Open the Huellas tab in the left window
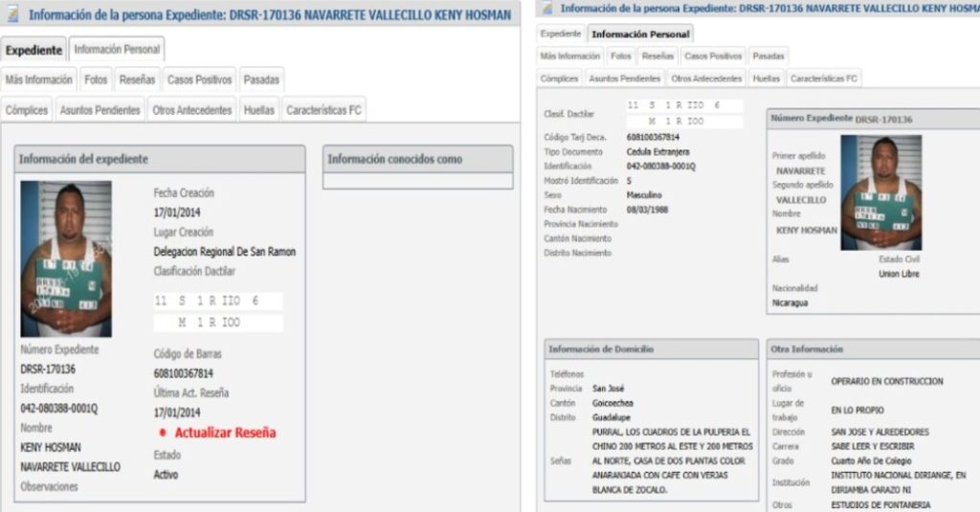Image resolution: width=980 pixels, height=512 pixels. (258, 110)
